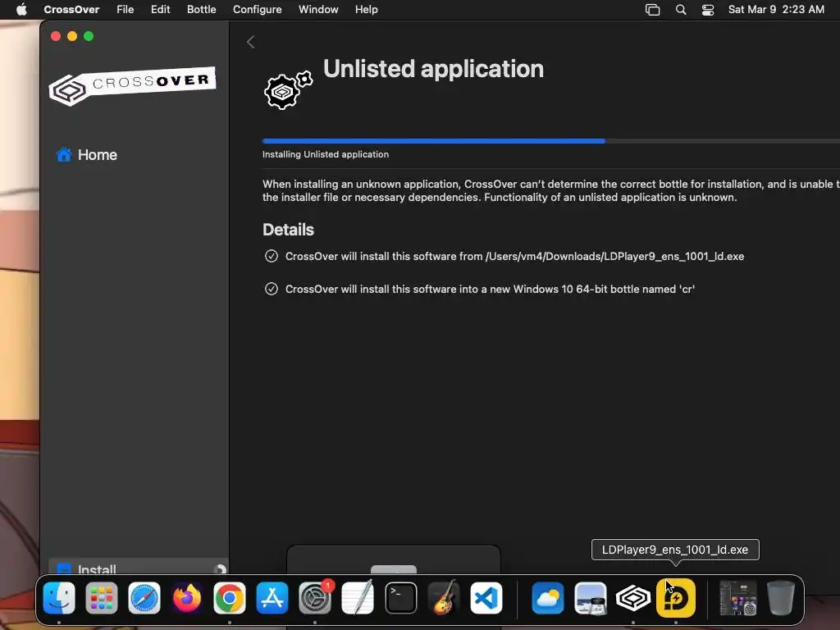Open System Settings with the badge
Screen dimensions: 840x630
pyautogui.click(x=315, y=598)
